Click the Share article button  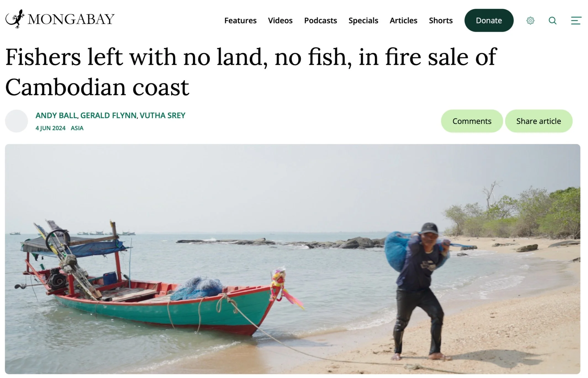point(539,121)
